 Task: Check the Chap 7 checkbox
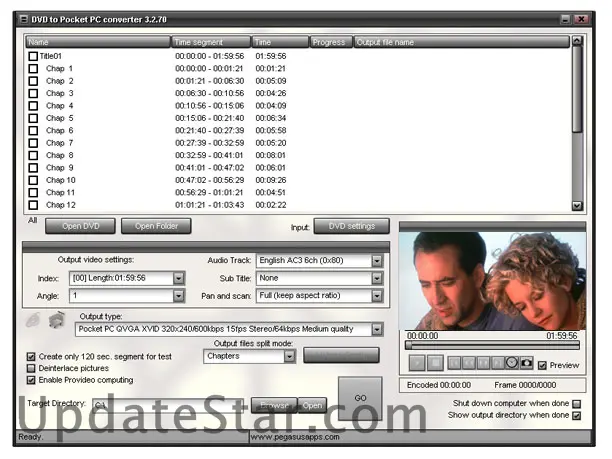pyautogui.click(x=33, y=143)
